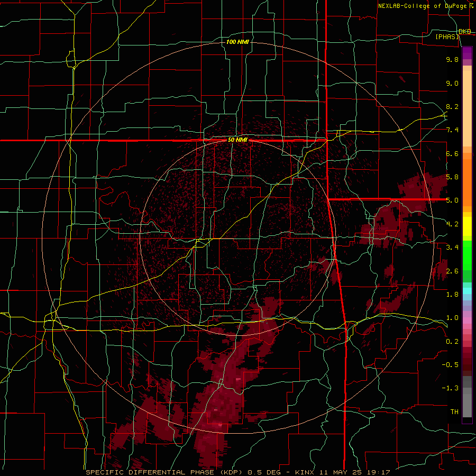Image resolution: width=476 pixels, height=476 pixels.
Task: Click the "[PHAS]" legend unit label
Action: pyautogui.click(x=447, y=37)
